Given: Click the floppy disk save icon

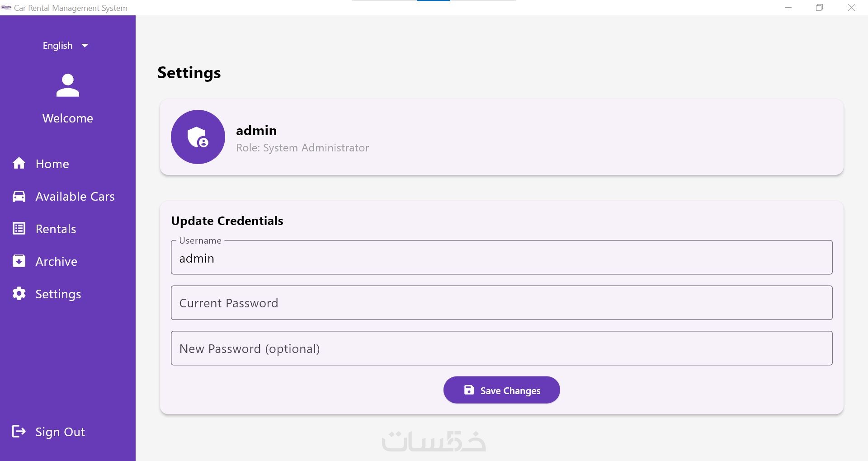Looking at the screenshot, I should pos(469,390).
